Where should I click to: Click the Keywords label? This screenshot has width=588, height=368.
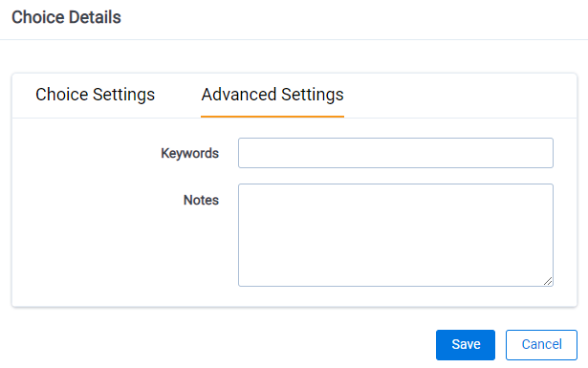coord(189,153)
